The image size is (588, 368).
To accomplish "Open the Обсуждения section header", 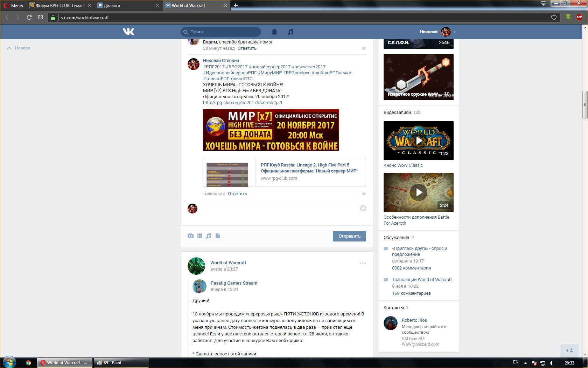I will 396,238.
